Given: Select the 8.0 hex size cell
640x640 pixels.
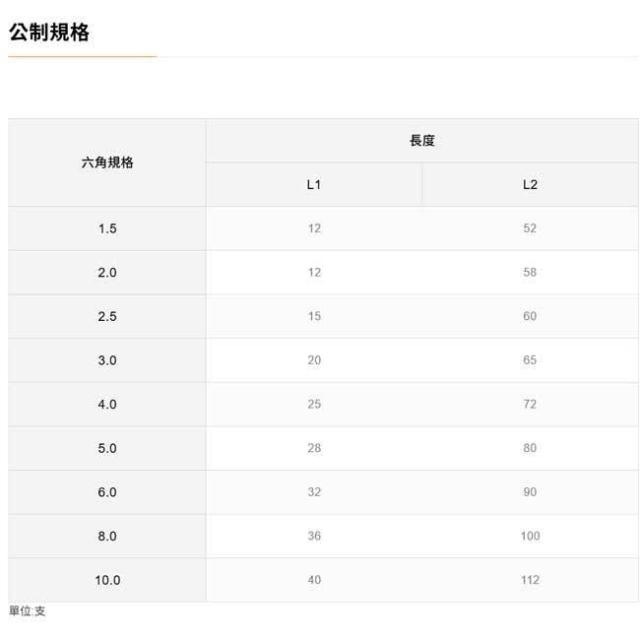Looking at the screenshot, I should (107, 537).
